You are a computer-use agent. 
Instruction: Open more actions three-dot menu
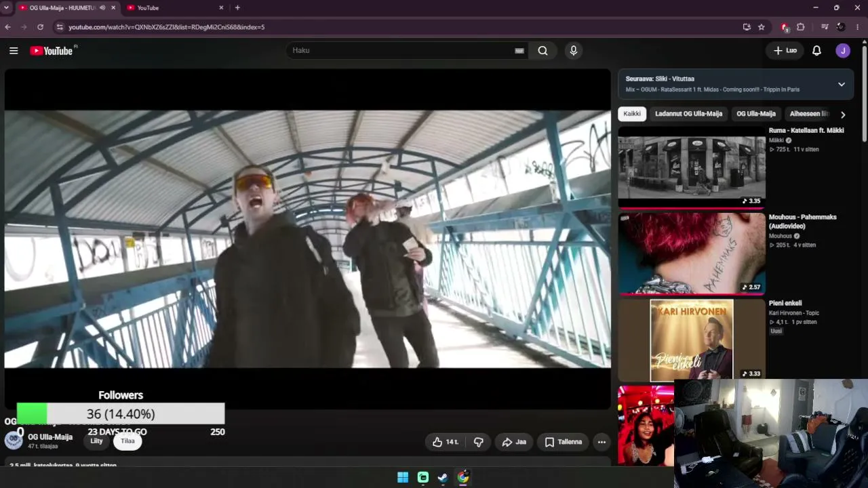[601, 442]
